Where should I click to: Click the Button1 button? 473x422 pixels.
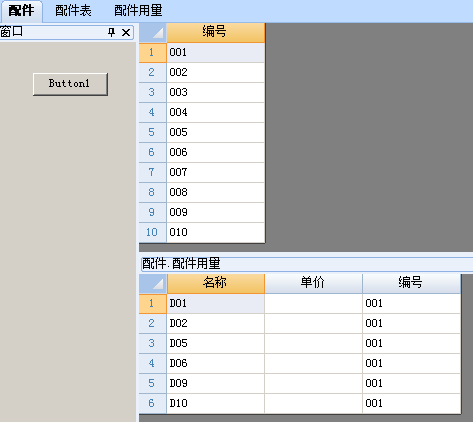[x=70, y=84]
